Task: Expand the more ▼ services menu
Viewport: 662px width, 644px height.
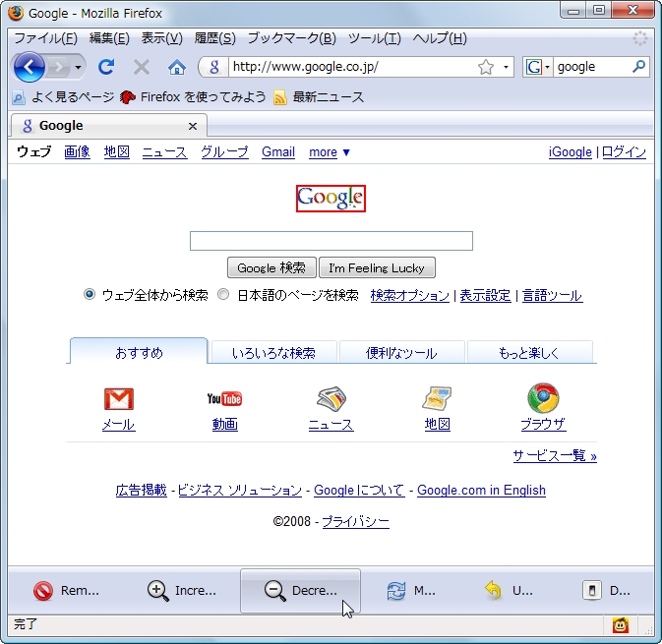Action: [x=330, y=152]
